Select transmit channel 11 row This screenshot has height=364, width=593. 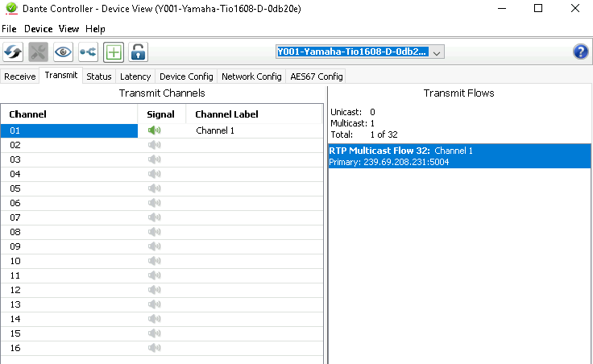tap(162, 275)
